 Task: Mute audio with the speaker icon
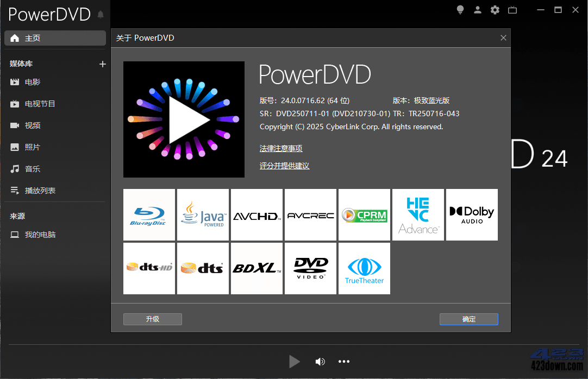(320, 361)
